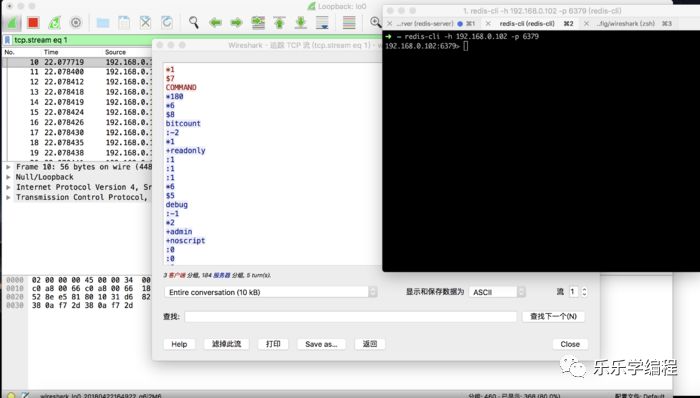Open the display filter bookmark menu

7,40
